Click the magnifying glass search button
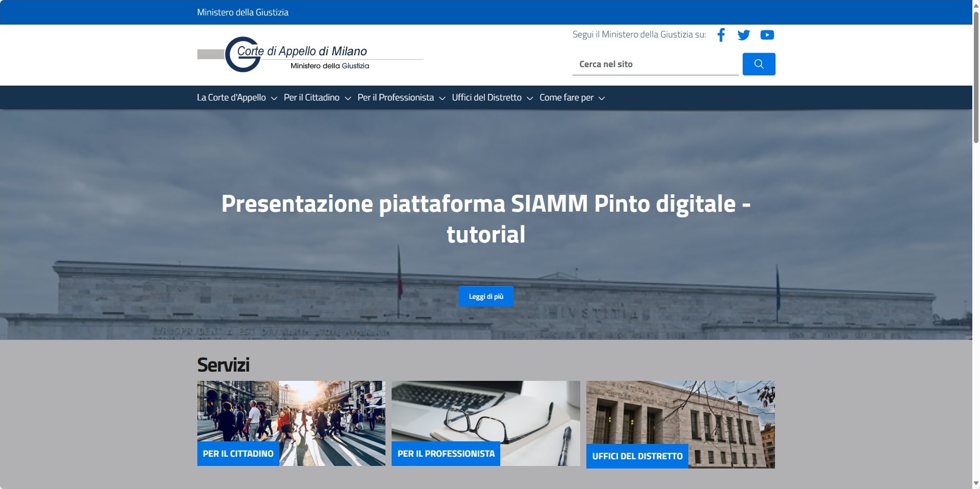 [x=759, y=64]
